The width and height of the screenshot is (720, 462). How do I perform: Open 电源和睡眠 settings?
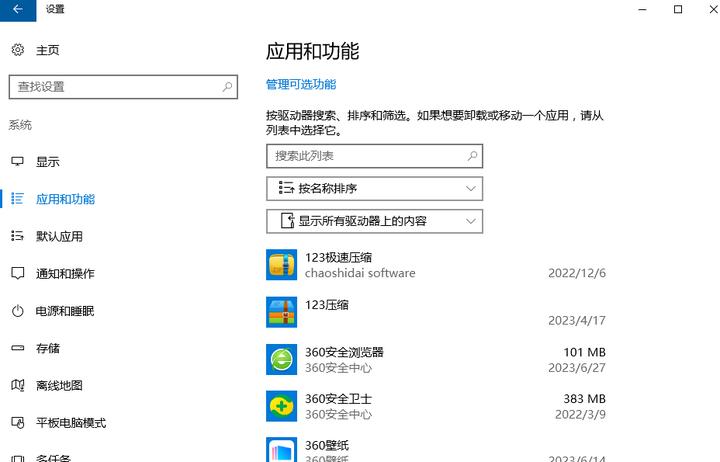pyautogui.click(x=65, y=311)
